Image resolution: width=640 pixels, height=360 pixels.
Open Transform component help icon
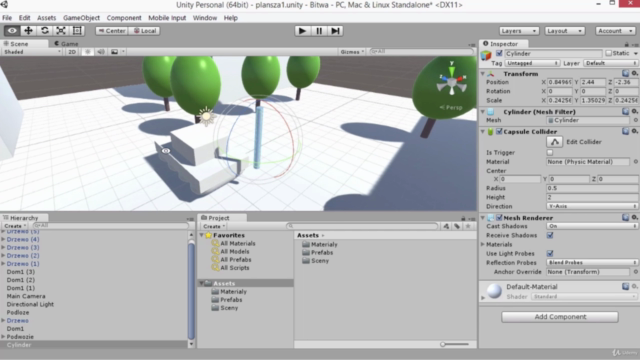click(x=625, y=73)
